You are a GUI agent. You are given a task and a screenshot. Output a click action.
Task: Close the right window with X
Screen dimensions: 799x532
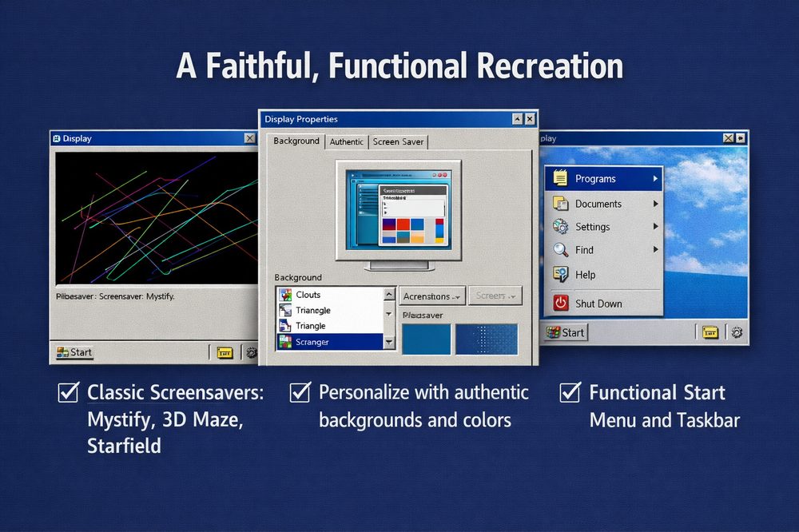(x=729, y=138)
